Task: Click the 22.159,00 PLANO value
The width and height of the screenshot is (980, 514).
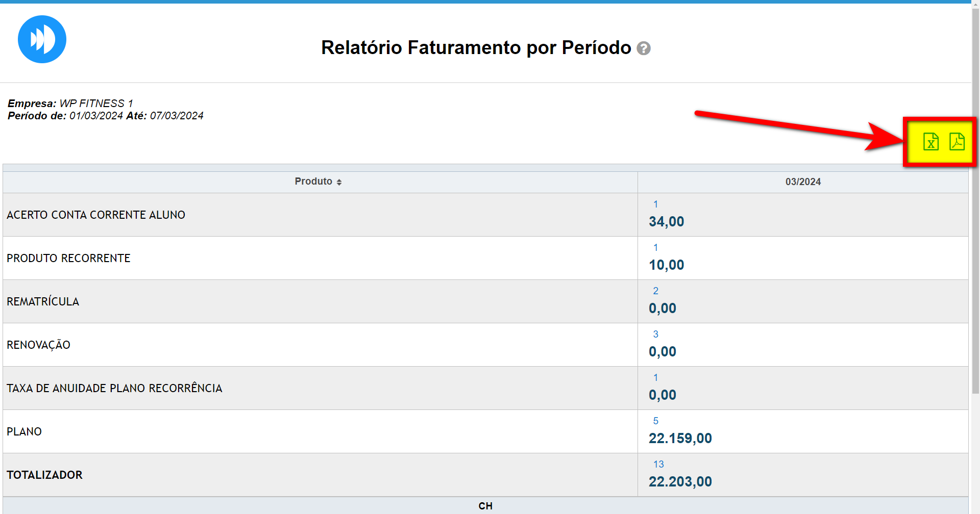Action: (680, 439)
